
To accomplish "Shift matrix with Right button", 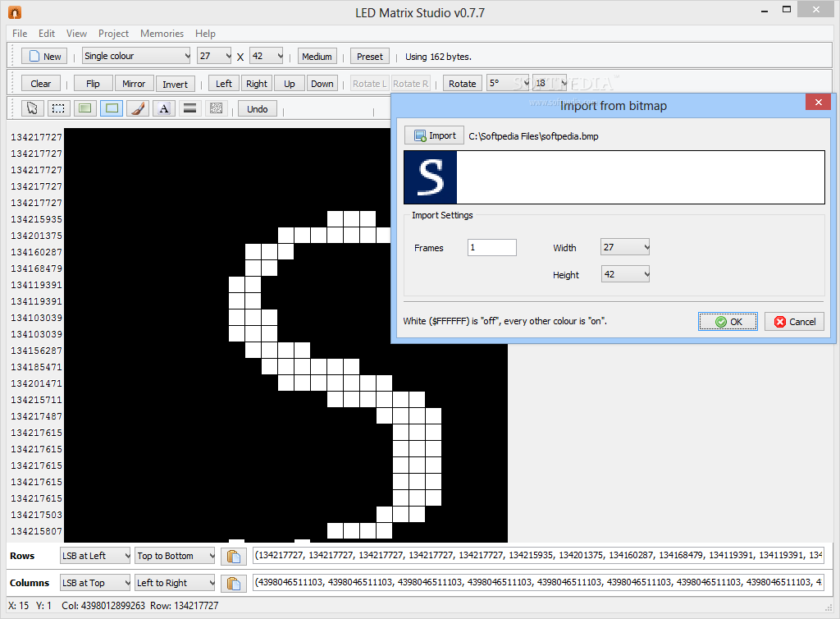I will pyautogui.click(x=257, y=84).
